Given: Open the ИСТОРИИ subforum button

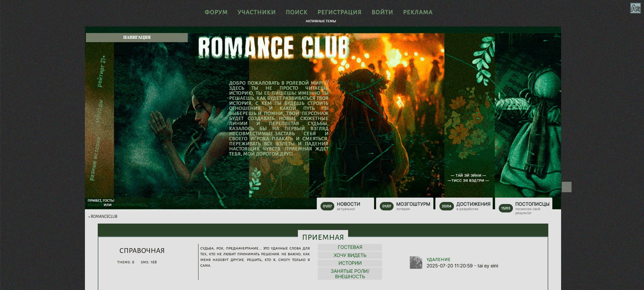Looking at the screenshot, I should [350, 263].
